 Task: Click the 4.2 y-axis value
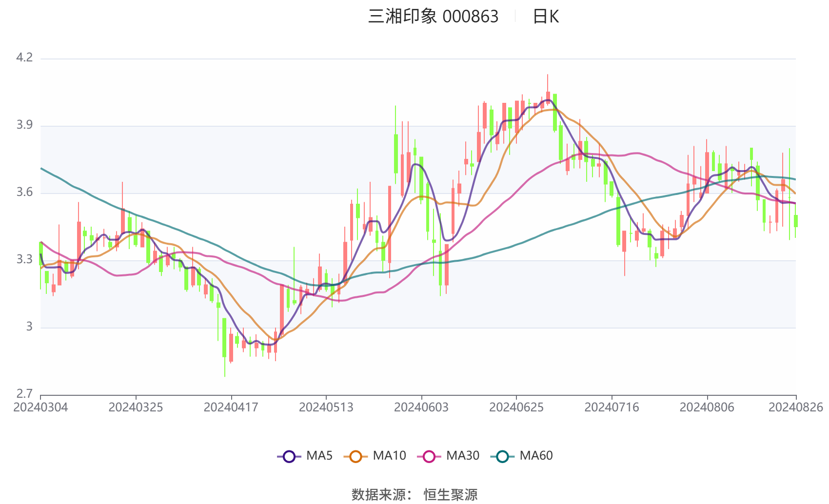(24, 58)
